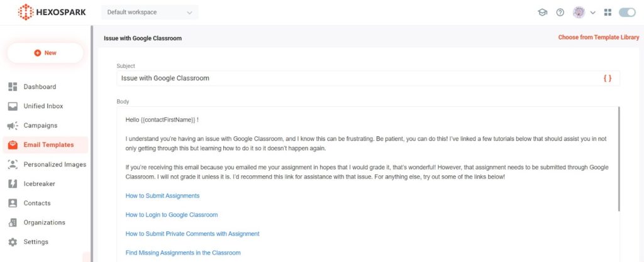This screenshot has width=644, height=262.
Task: Insert variable using curly braces button
Action: pos(607,79)
